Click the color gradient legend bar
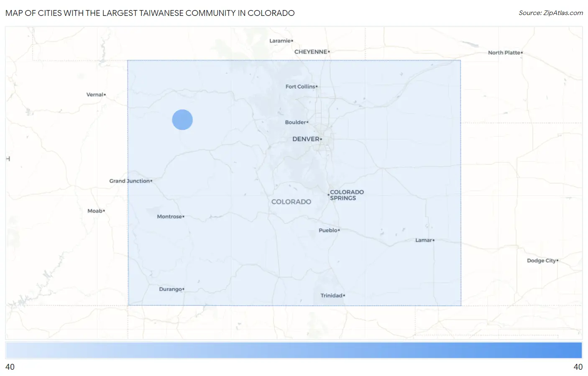Viewport: 588px width, 376px height. pos(294,350)
